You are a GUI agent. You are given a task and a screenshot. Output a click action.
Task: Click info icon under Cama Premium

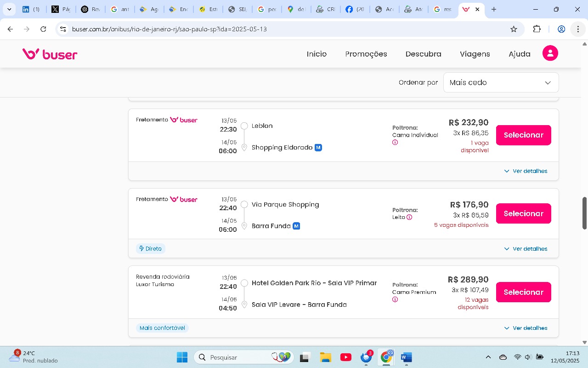click(395, 299)
